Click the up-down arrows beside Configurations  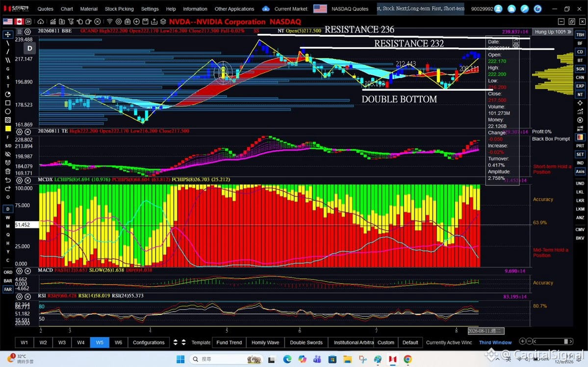pos(179,343)
